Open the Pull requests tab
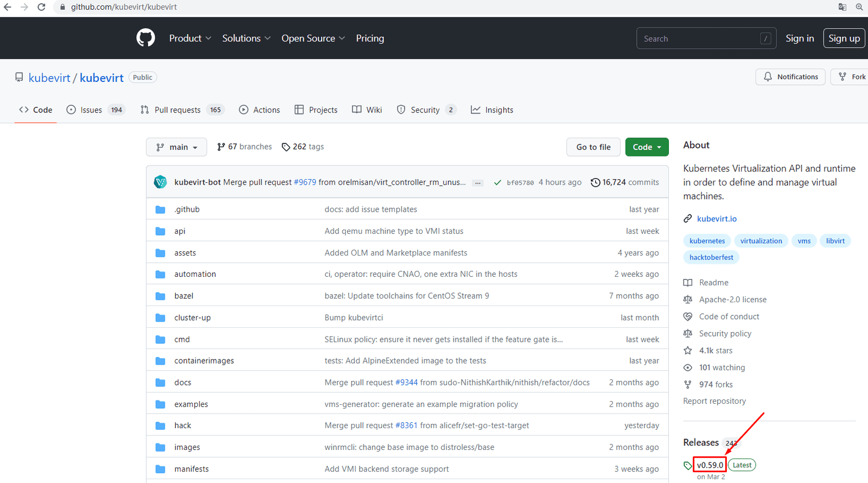Image resolution: width=868 pixels, height=483 pixels. coord(182,110)
